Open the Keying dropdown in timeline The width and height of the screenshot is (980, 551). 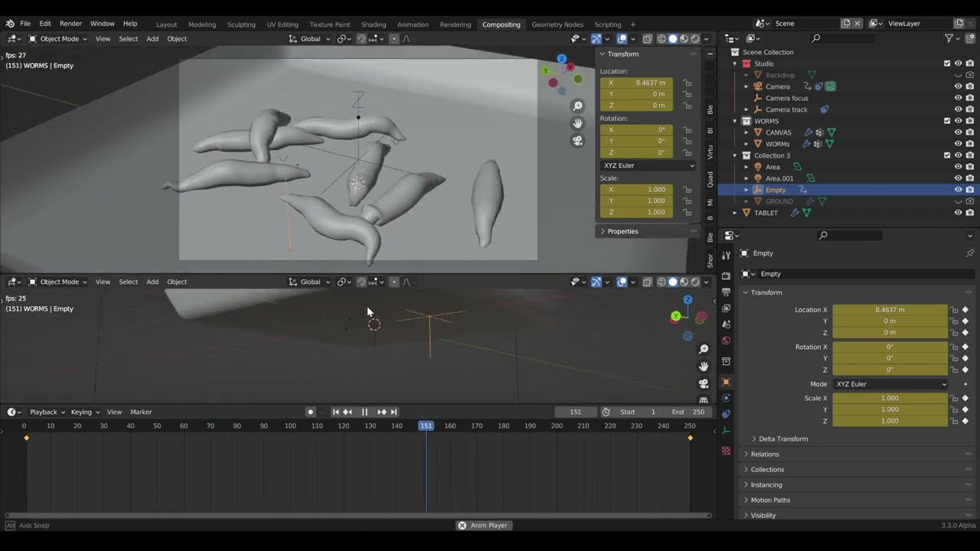pos(85,412)
